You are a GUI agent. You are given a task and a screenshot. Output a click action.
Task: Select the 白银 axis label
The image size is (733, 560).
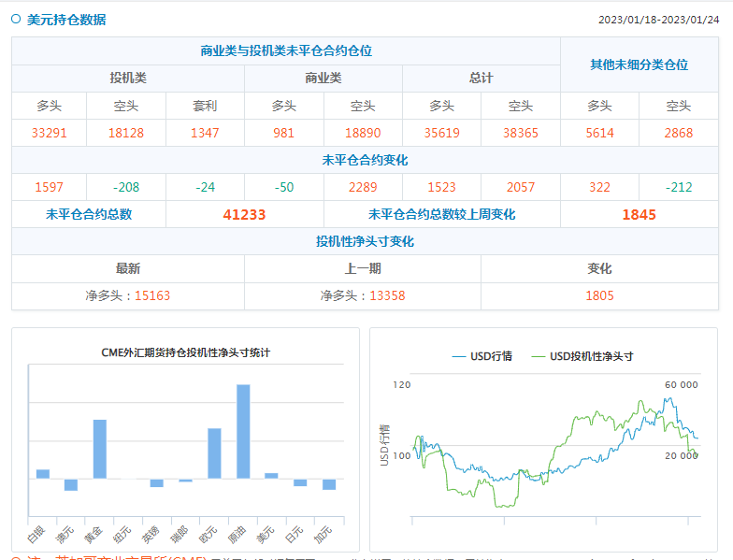tap(35, 537)
